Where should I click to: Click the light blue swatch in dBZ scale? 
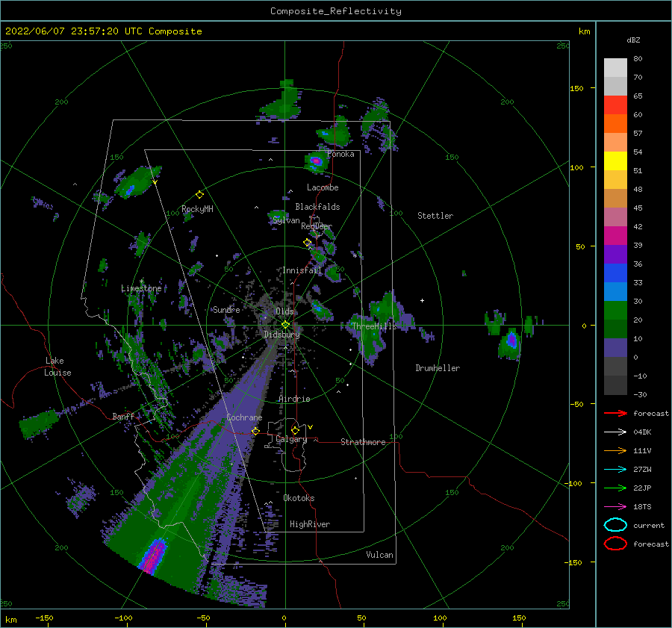pos(615,292)
